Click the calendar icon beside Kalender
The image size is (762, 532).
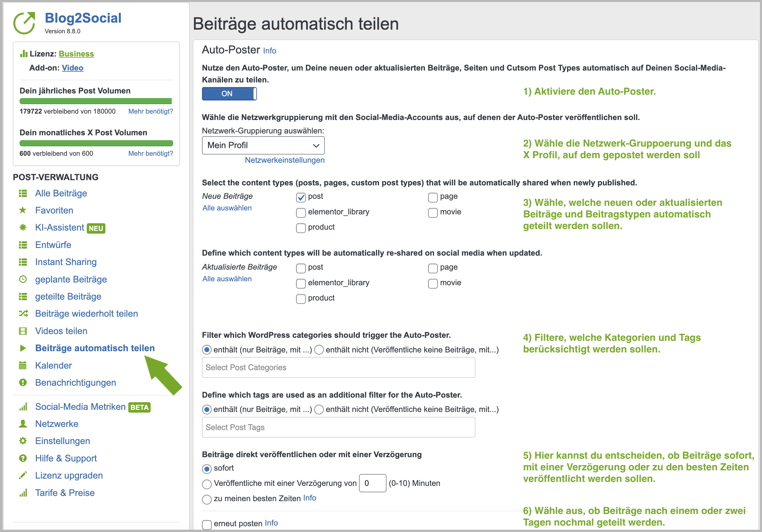point(23,366)
